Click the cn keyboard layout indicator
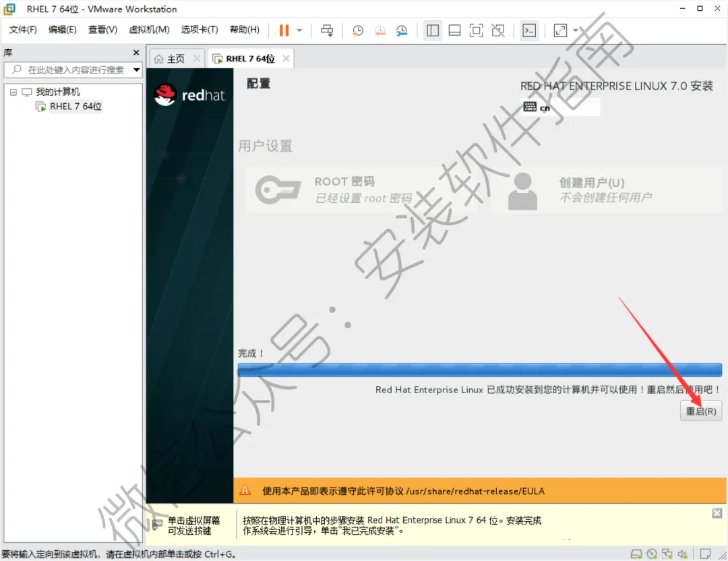This screenshot has width=728, height=561. (562, 107)
